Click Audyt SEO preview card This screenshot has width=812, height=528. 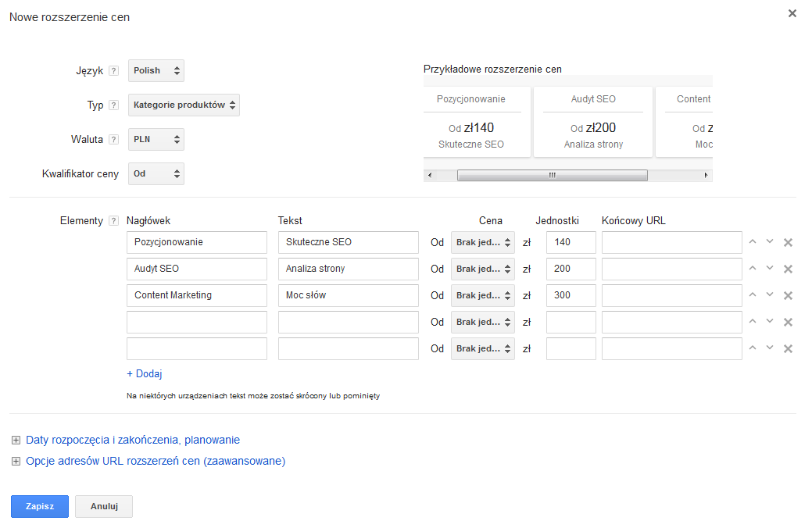pyautogui.click(x=593, y=122)
